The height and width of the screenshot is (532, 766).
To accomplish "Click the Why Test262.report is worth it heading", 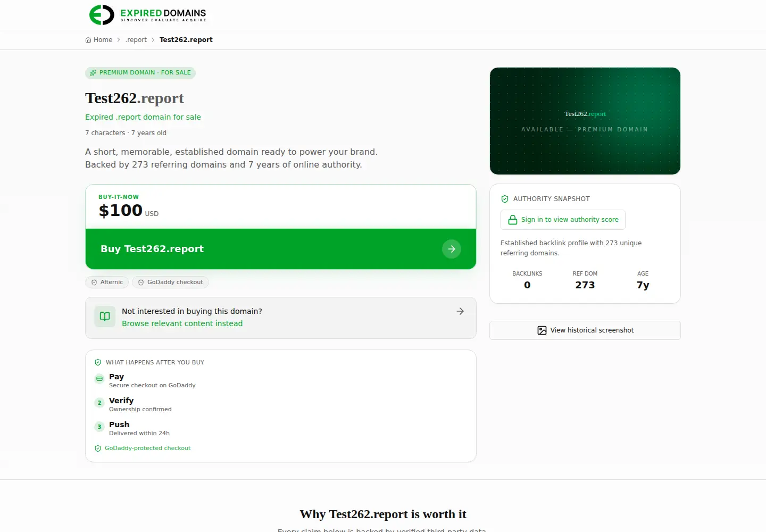I will [x=383, y=514].
